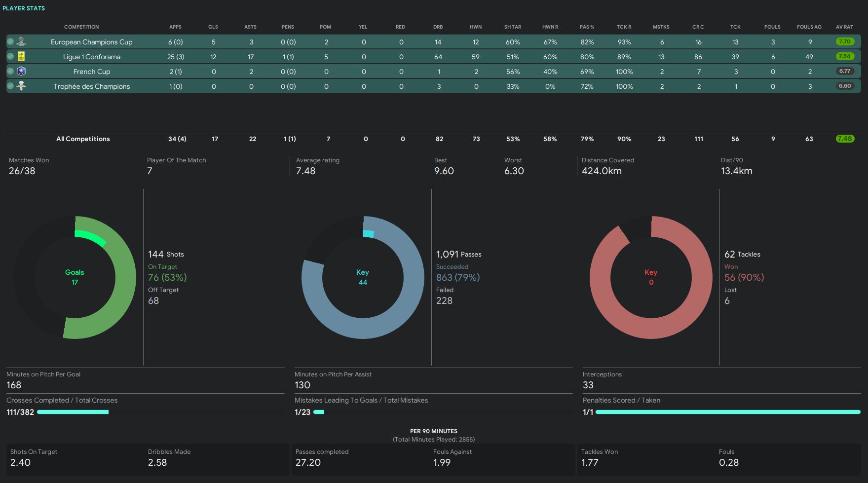Sort table by the GLS column header

[x=213, y=27]
